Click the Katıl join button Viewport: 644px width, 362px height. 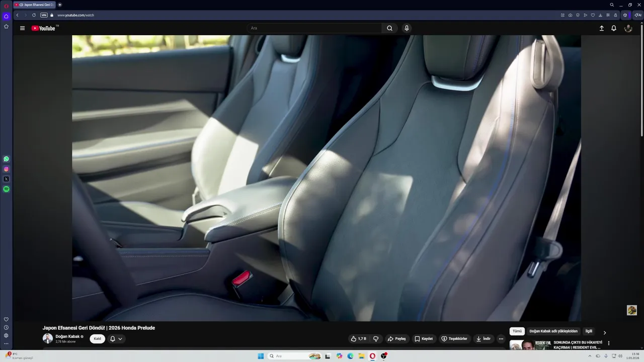pos(98,339)
